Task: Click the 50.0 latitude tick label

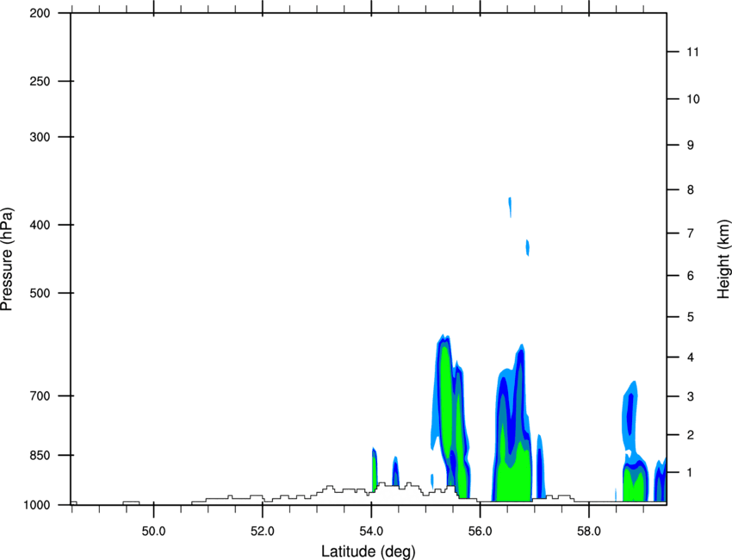Action: [153, 532]
